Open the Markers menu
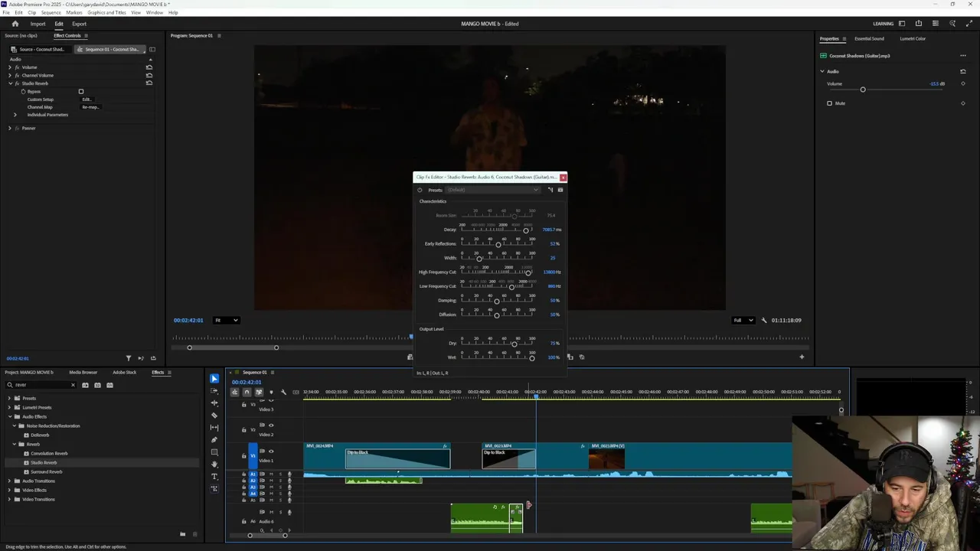This screenshot has width=980, height=551. [x=74, y=13]
